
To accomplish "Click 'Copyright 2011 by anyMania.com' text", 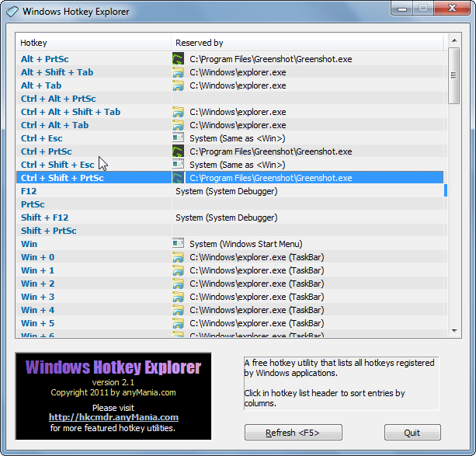I will tap(113, 392).
